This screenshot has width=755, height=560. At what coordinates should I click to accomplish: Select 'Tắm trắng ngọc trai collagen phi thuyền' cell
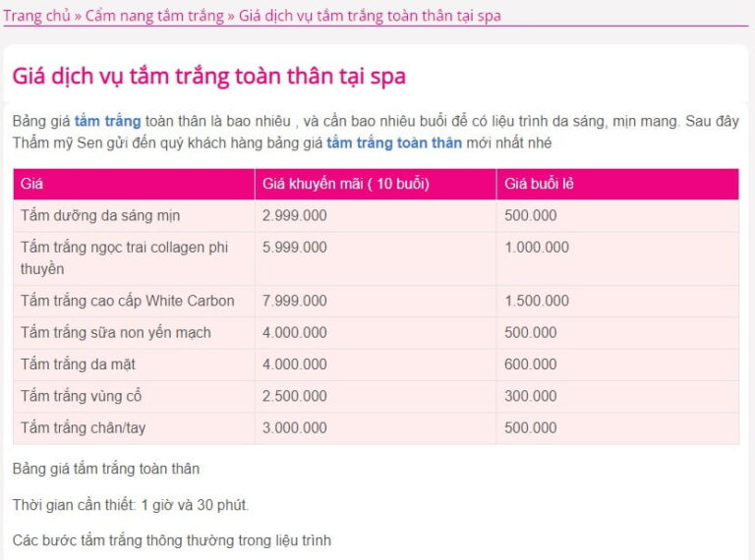point(124,257)
